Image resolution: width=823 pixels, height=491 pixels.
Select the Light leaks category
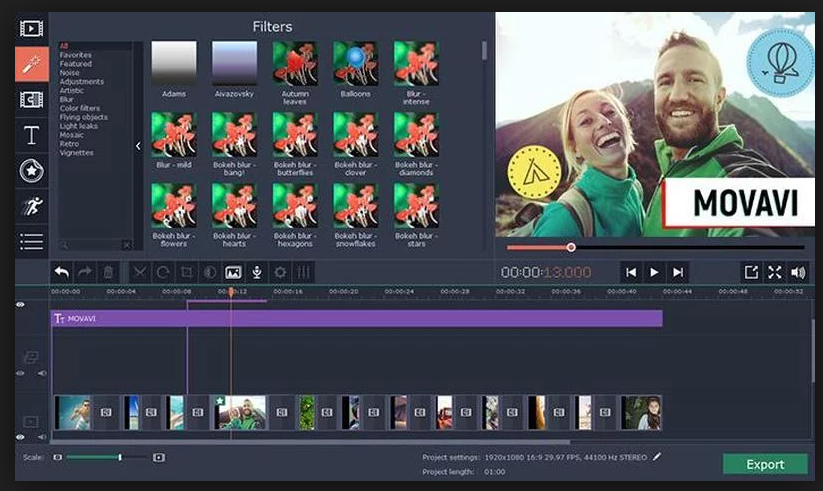click(79, 126)
